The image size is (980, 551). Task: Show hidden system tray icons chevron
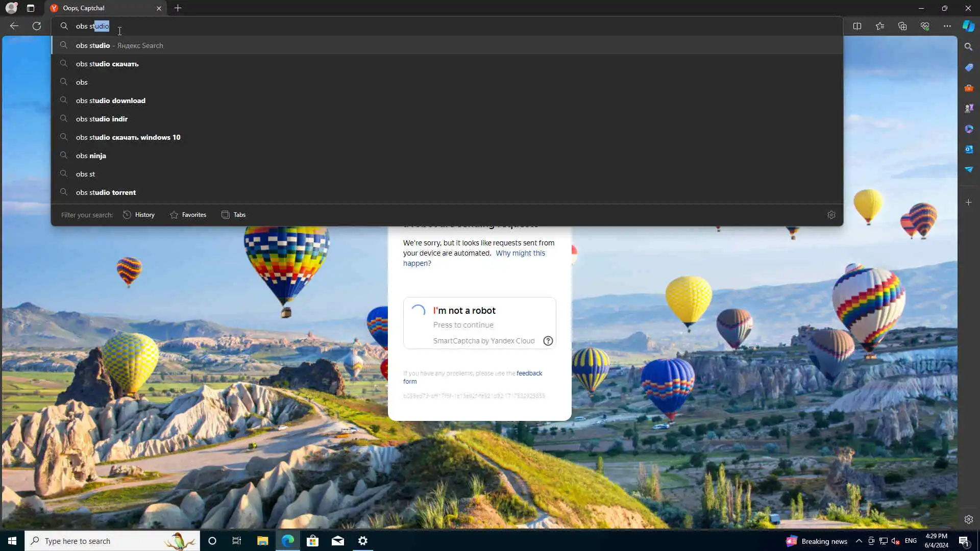(x=859, y=541)
